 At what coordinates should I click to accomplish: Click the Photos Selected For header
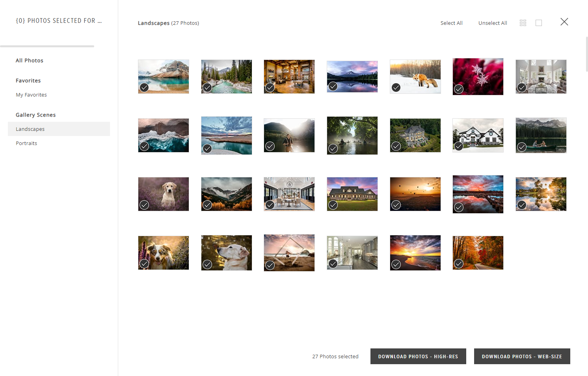(59, 20)
